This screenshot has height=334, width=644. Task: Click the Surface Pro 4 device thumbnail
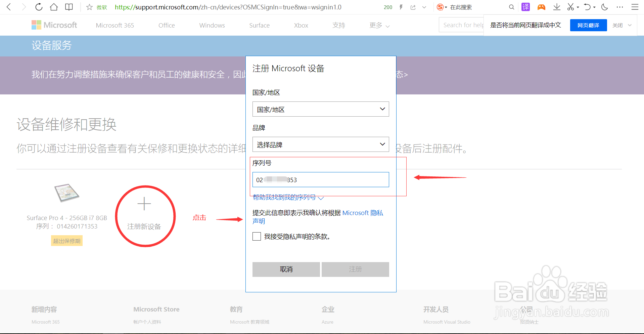click(x=67, y=193)
